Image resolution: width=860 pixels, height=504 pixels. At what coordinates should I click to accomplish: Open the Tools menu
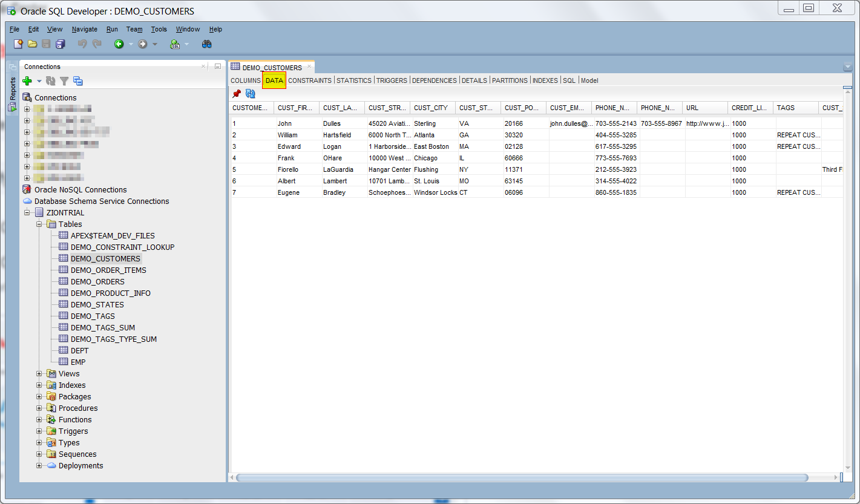point(159,29)
